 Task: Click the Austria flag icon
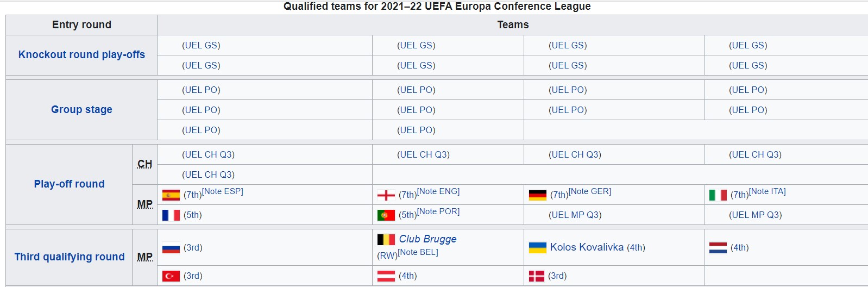pyautogui.click(x=386, y=276)
